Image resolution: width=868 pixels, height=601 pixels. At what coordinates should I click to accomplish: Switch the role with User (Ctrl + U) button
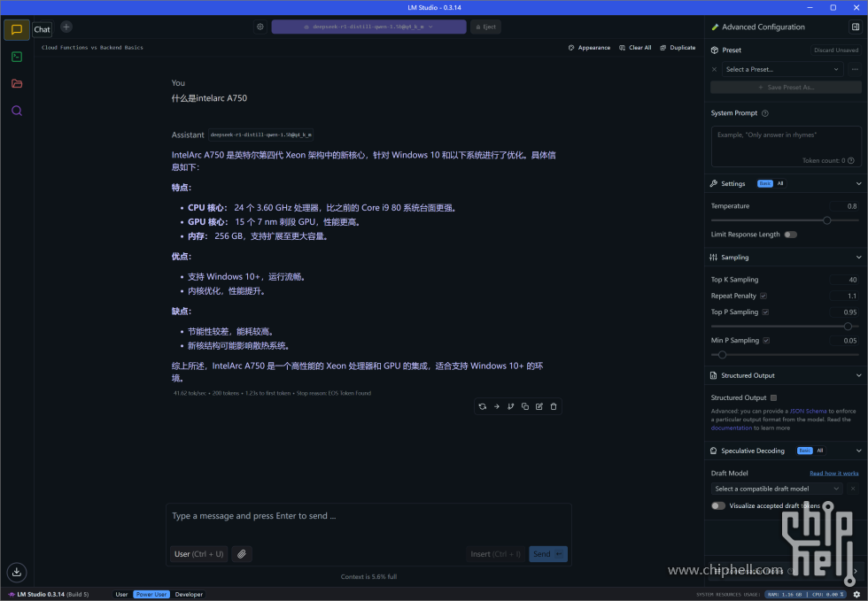coord(198,554)
